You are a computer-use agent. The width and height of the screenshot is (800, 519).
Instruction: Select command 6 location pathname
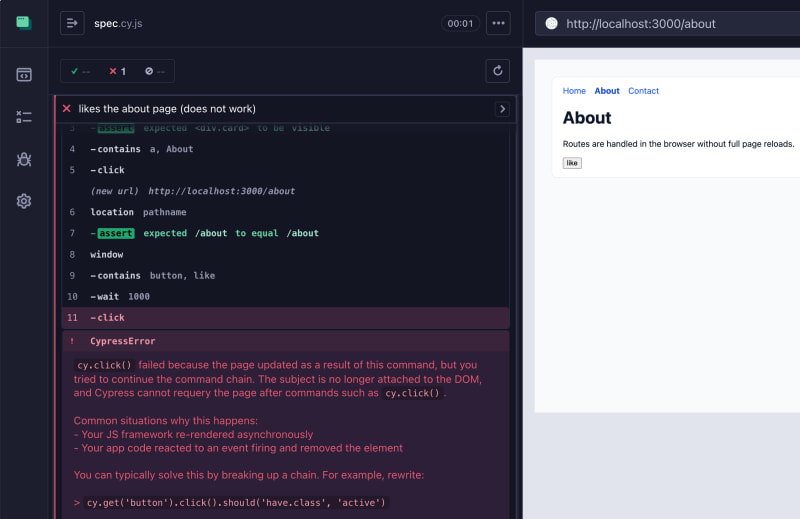[x=286, y=212]
